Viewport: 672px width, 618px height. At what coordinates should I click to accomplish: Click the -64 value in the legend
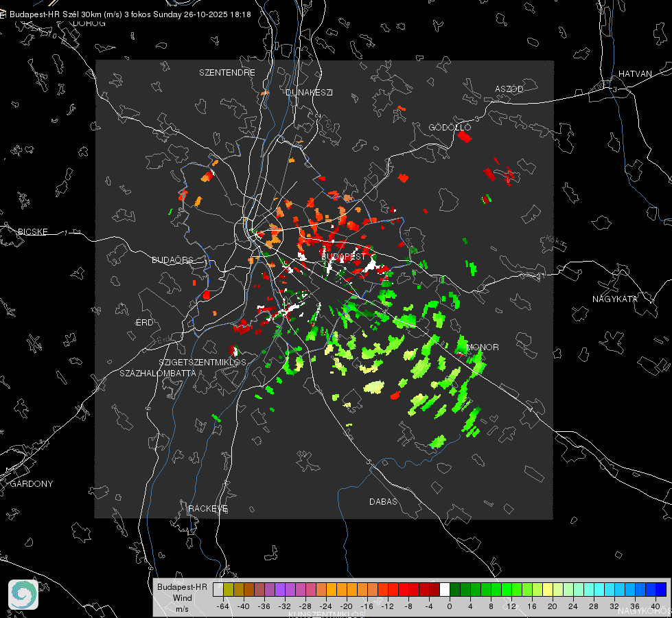pyautogui.click(x=222, y=606)
